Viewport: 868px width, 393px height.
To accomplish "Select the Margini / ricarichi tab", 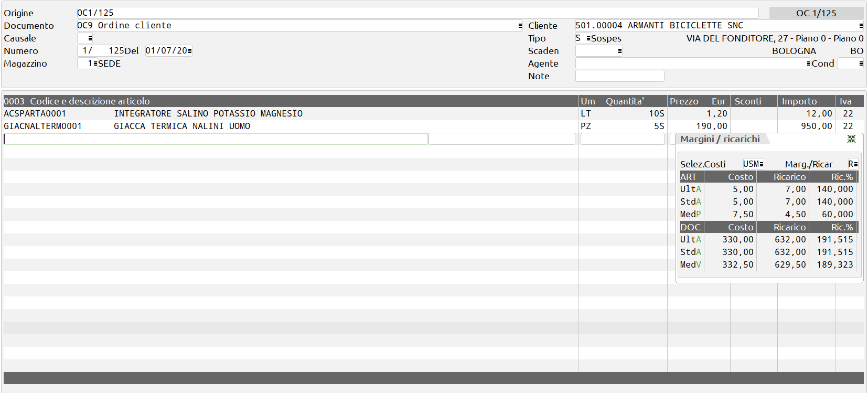I will 720,139.
